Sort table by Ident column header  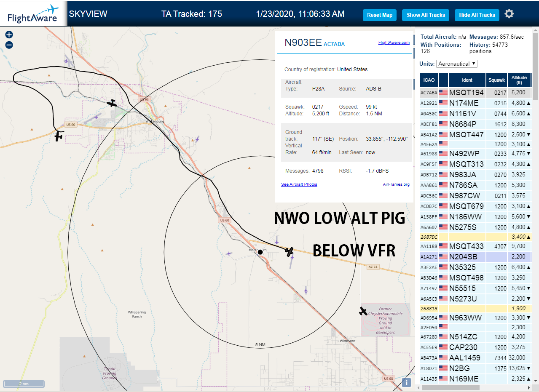point(467,80)
